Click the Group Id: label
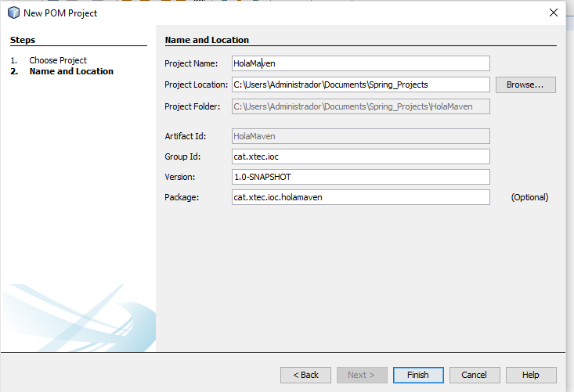The width and height of the screenshot is (574, 392). point(182,156)
